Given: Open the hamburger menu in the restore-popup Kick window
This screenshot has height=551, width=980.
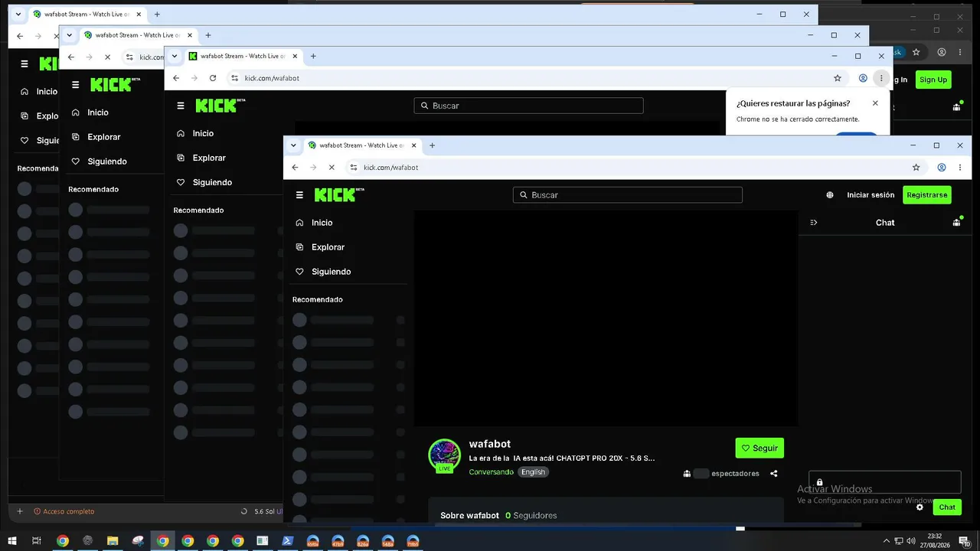Looking at the screenshot, I should (181, 106).
